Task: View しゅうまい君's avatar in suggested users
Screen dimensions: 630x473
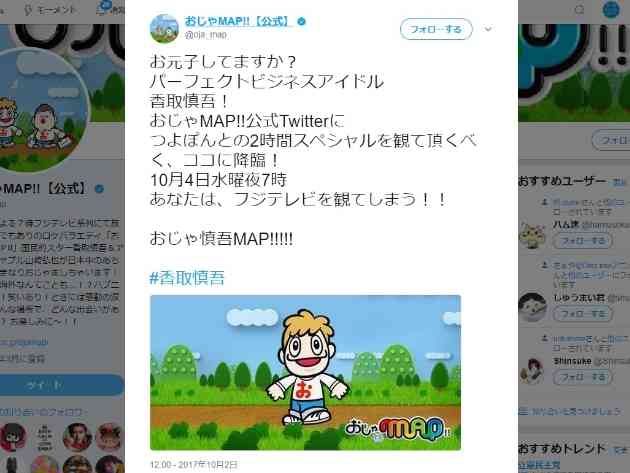Action: click(532, 307)
